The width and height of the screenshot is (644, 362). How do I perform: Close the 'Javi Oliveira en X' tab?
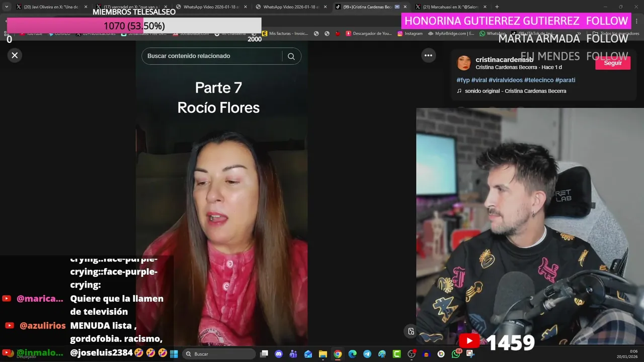click(x=86, y=7)
